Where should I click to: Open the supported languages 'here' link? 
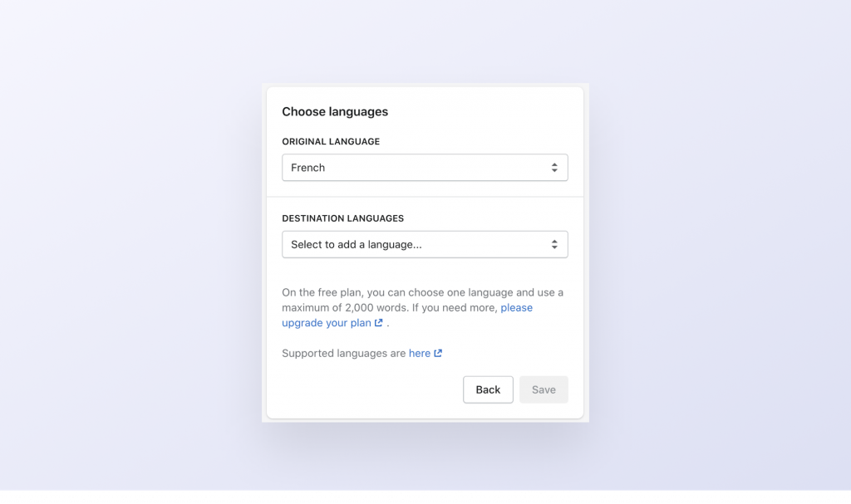(x=419, y=353)
